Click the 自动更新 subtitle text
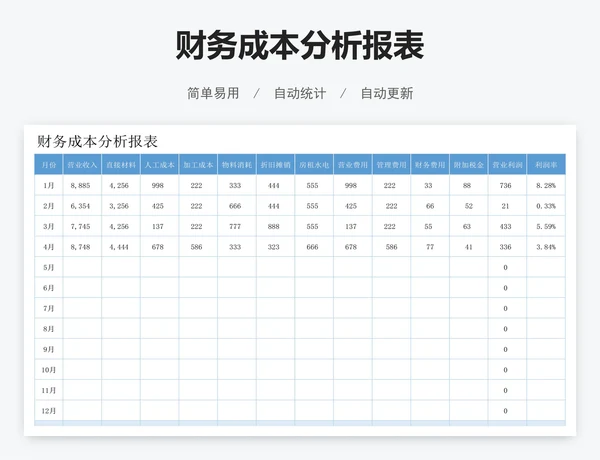 click(x=387, y=93)
